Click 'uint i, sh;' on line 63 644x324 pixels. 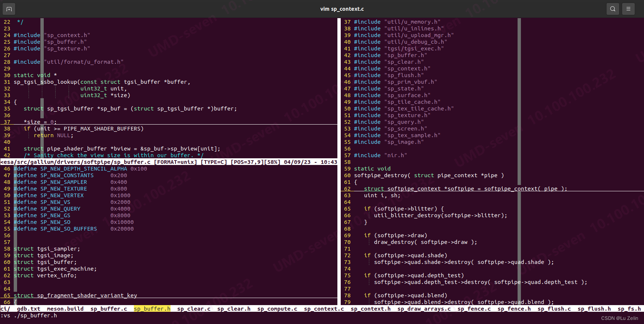382,195
